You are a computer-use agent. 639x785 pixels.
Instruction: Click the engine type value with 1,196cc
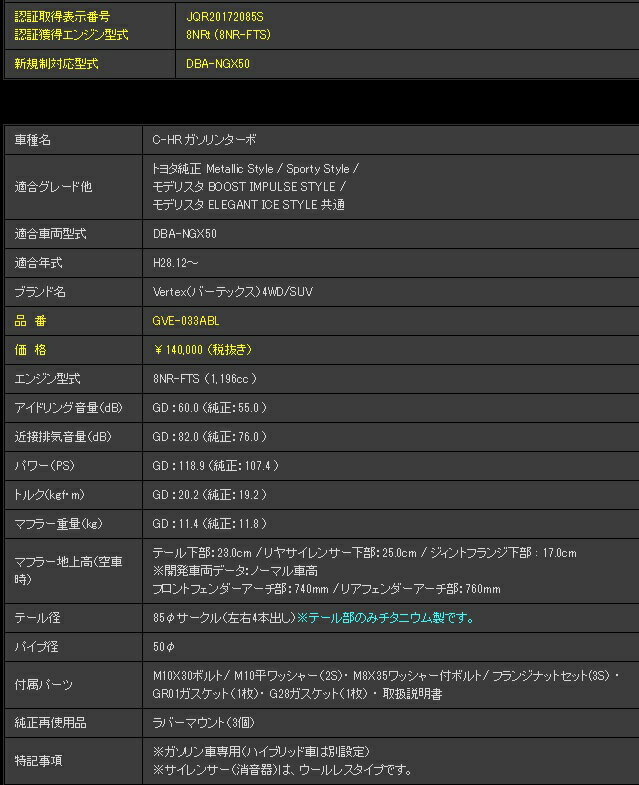[205, 379]
